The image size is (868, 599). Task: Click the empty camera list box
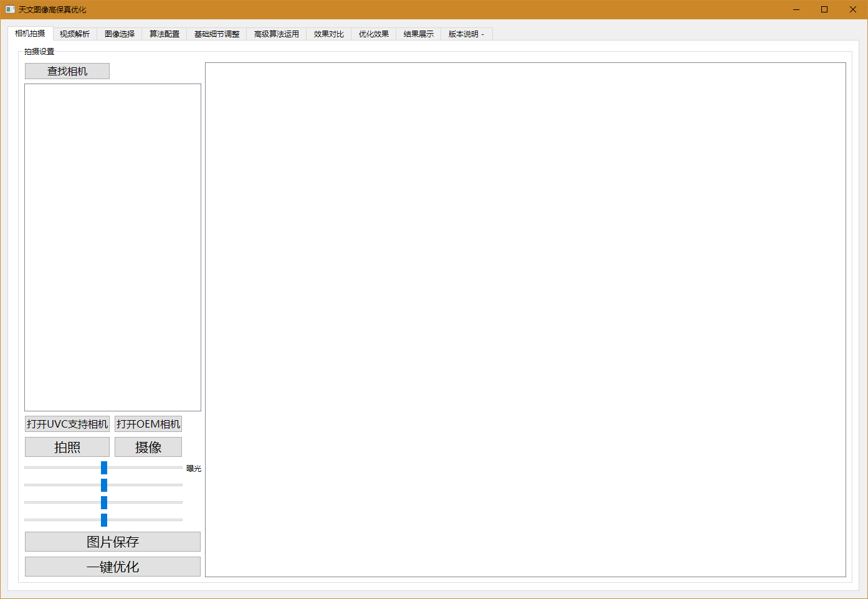pyautogui.click(x=113, y=247)
